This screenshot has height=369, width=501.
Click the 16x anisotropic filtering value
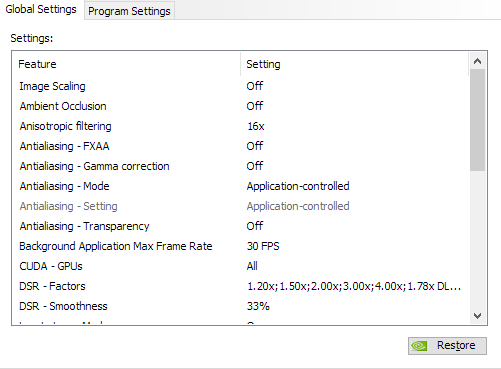(256, 126)
